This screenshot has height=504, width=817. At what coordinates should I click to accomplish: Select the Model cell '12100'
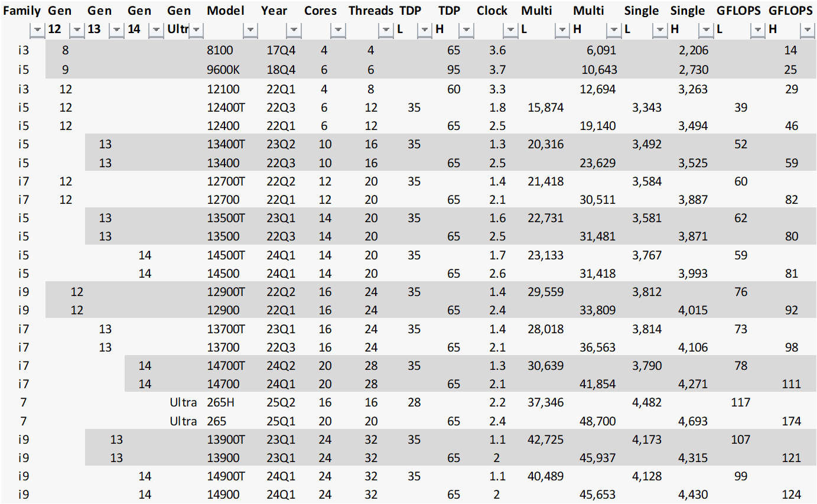tap(223, 90)
